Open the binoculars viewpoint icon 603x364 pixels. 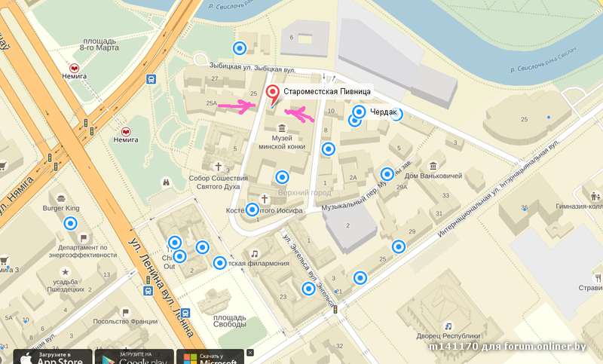[166, 182]
